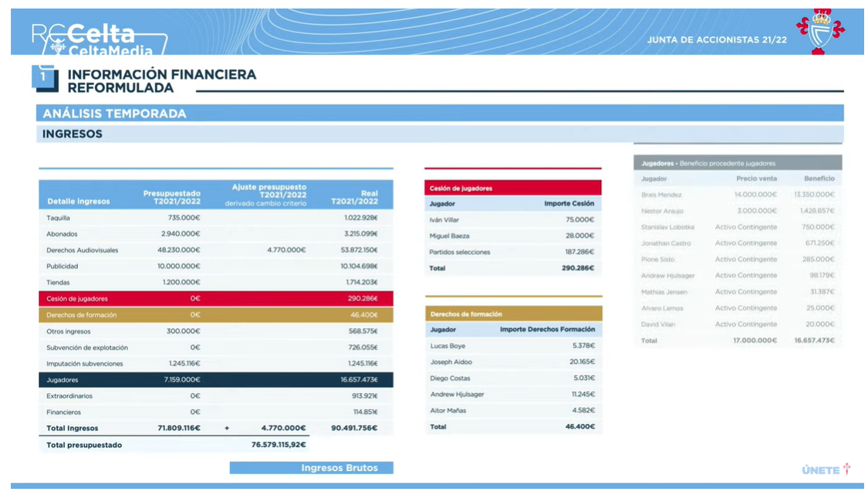868x495 pixels.
Task: Click the section number 1 badge
Action: point(44,77)
